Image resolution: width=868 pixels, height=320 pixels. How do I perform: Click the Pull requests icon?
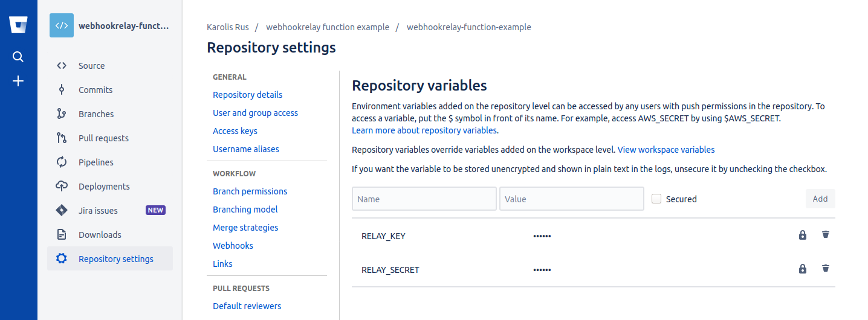(62, 138)
